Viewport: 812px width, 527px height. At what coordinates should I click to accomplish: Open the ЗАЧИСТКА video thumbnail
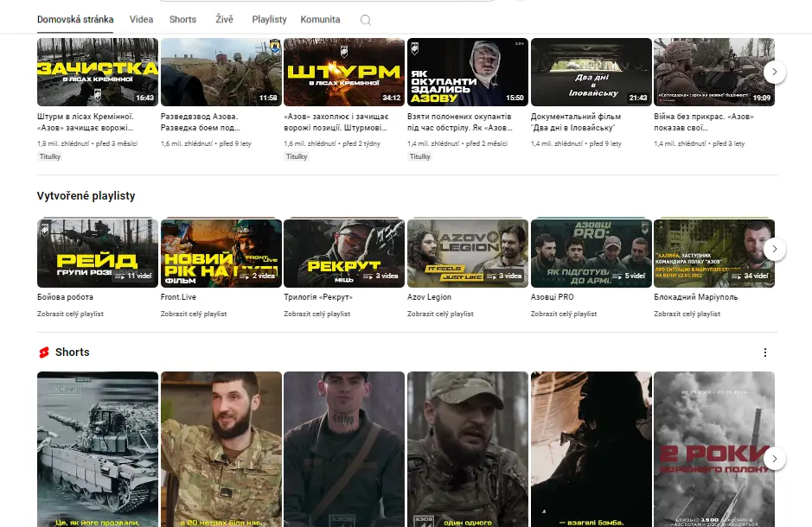point(98,72)
